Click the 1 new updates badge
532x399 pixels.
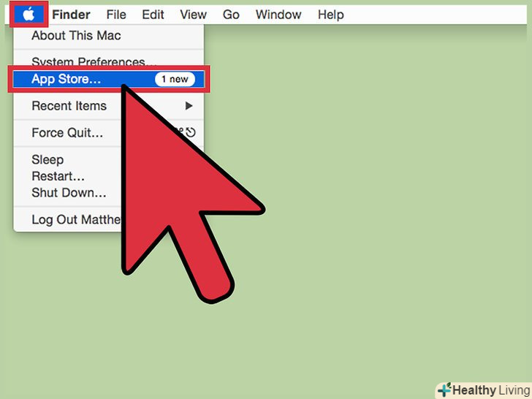click(x=175, y=79)
